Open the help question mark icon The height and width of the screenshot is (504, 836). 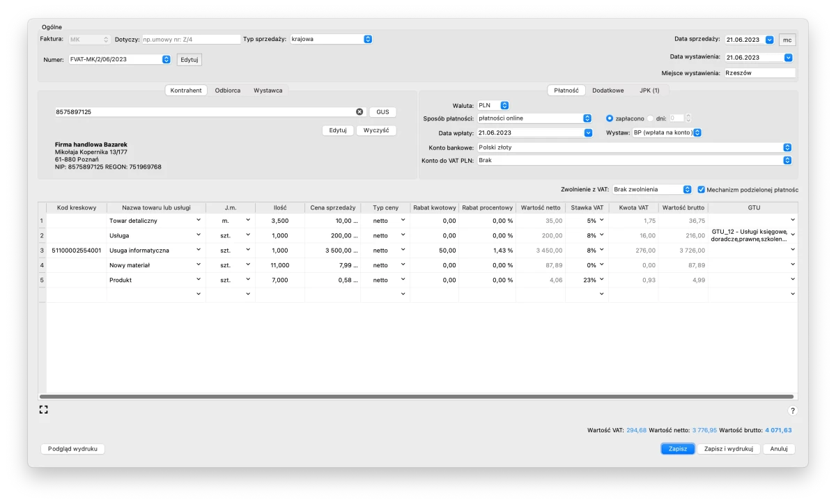coord(792,411)
